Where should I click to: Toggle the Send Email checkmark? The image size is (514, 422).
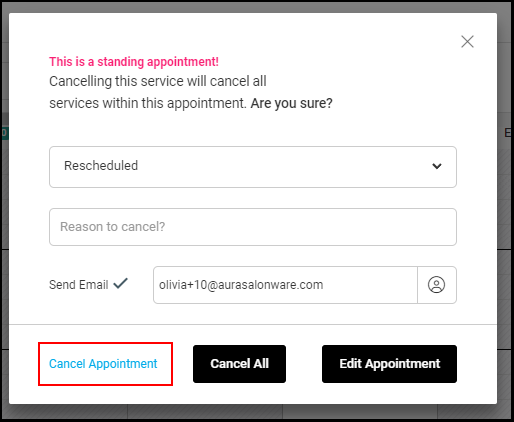tap(120, 283)
